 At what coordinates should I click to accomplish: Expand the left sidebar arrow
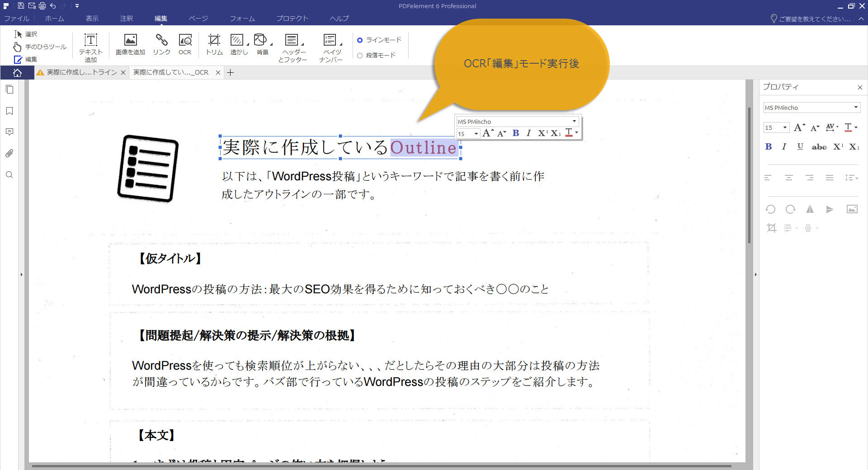coord(21,274)
